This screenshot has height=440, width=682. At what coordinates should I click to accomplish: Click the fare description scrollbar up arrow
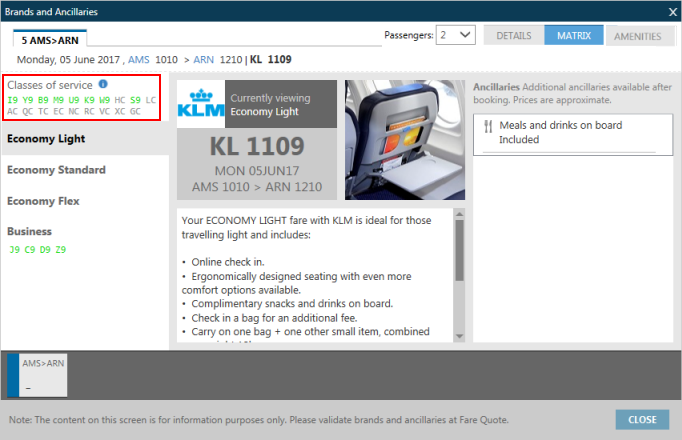click(459, 213)
